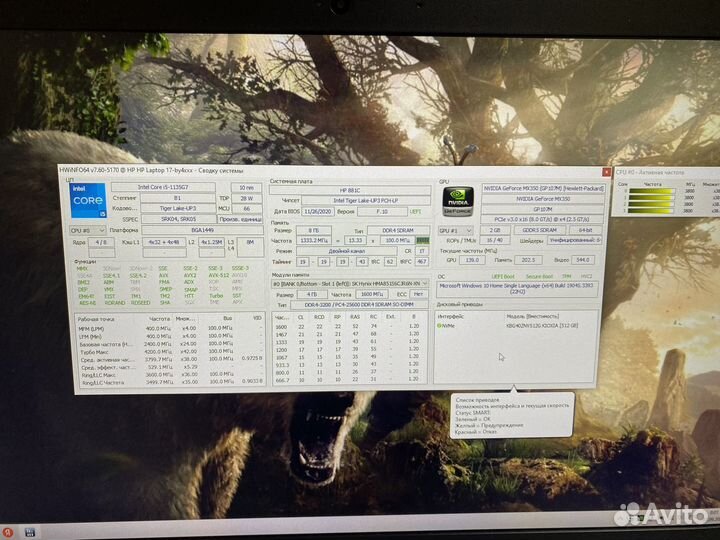Viewport: 720px width, 540px height.
Task: Click the Частота column header in operating points
Action: click(159, 318)
